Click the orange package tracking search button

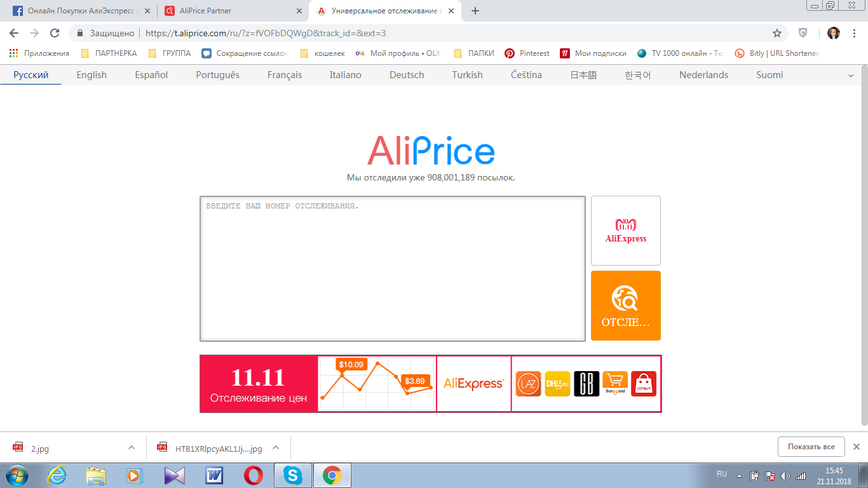tap(626, 306)
